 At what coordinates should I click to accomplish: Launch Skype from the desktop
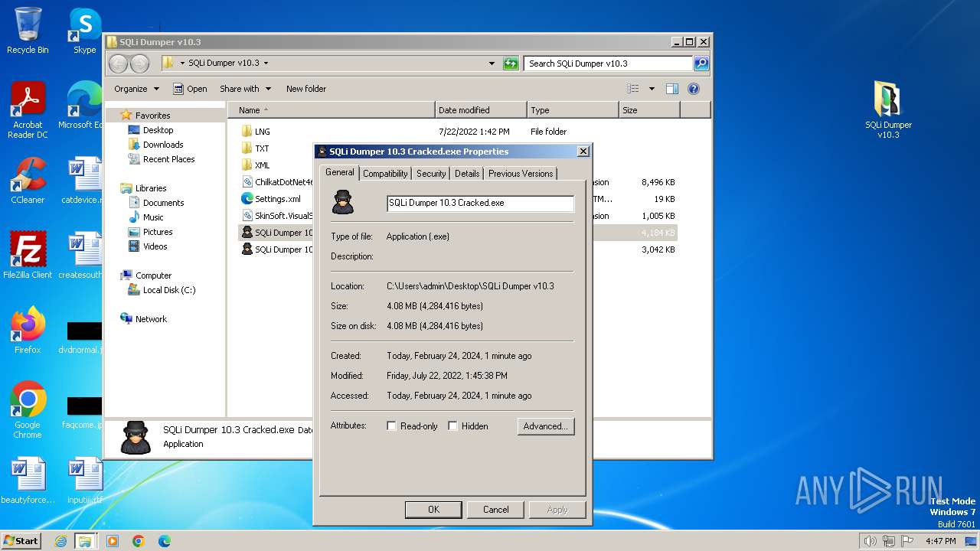84,31
